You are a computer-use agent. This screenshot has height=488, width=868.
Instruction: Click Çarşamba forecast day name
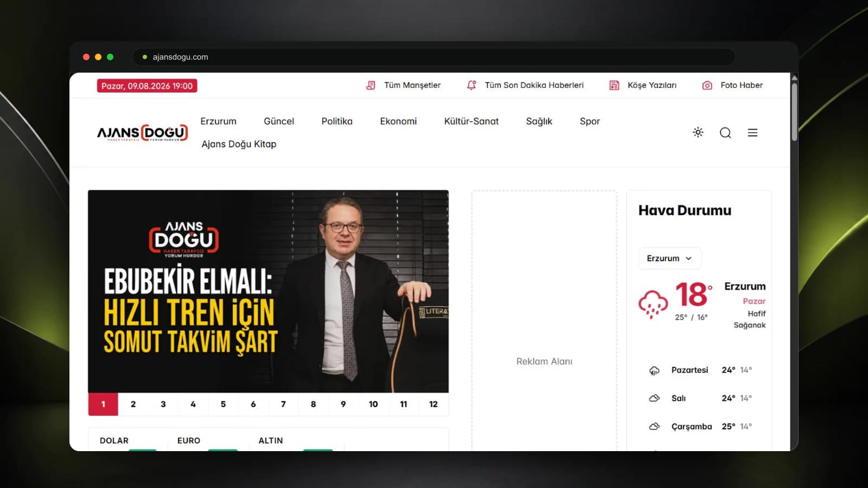click(x=692, y=426)
